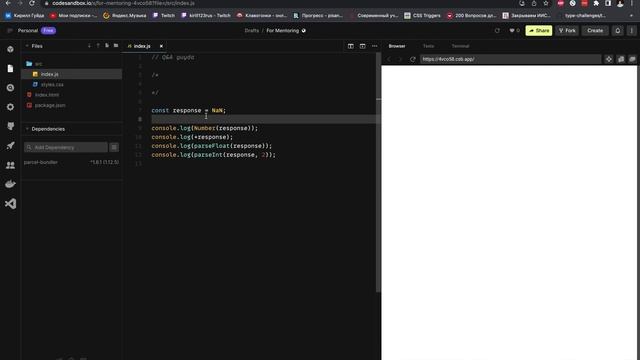Focus the Add Dependency search field
The image size is (640, 360).
66,147
